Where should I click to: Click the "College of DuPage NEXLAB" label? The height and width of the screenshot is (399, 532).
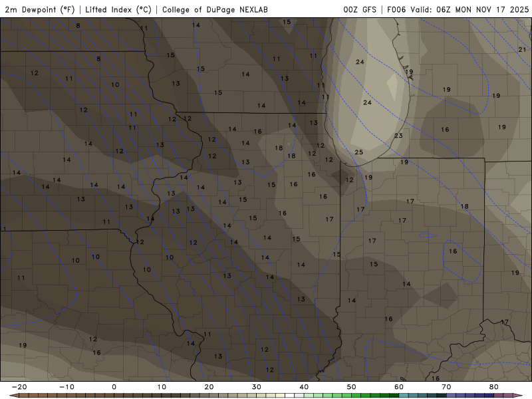coord(215,9)
